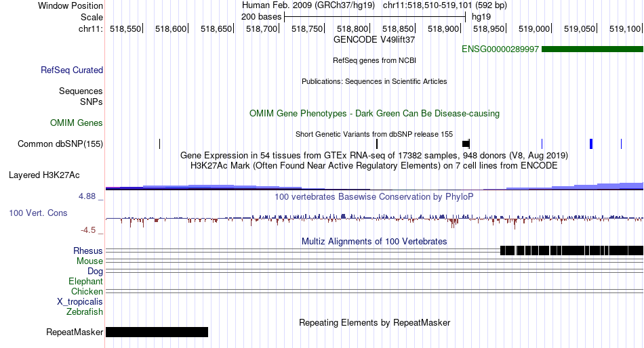Screen dimensions: 644x348
Task: Click the Sequences track label
Action: (x=81, y=91)
